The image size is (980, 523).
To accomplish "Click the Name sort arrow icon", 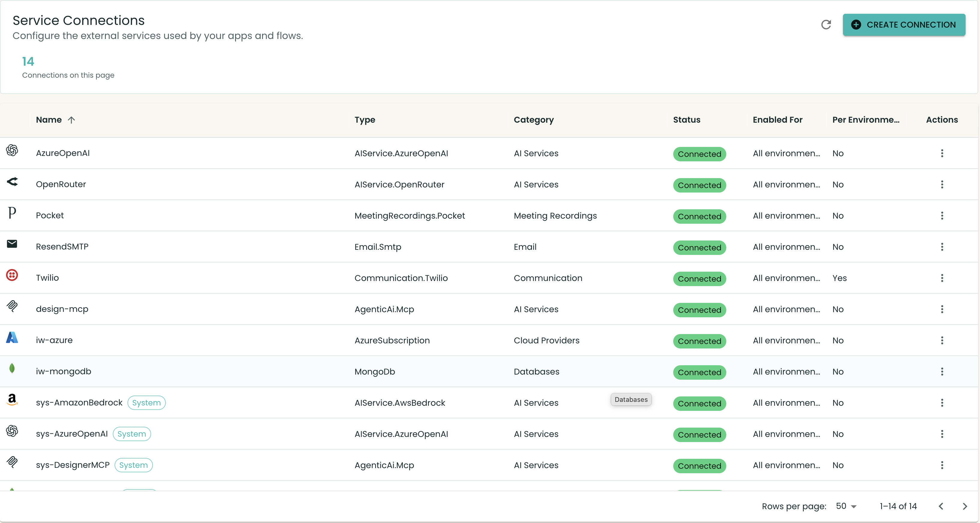I will click(71, 120).
